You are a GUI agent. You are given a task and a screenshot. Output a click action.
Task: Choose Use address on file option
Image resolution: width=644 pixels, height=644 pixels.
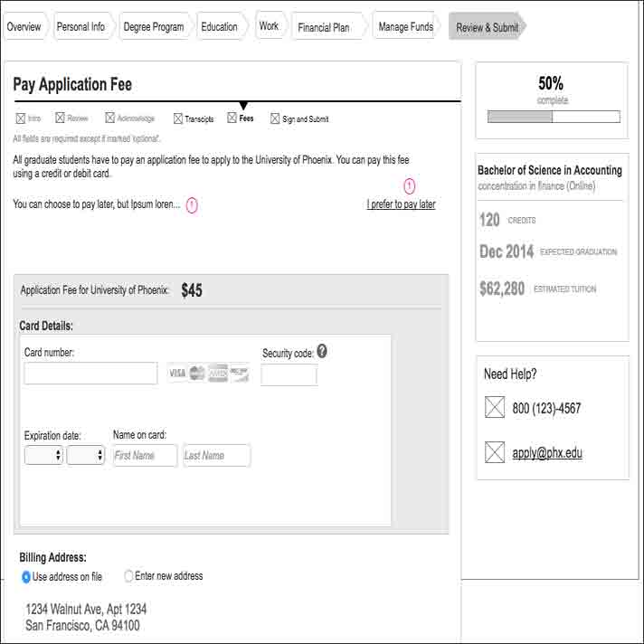tap(26, 577)
